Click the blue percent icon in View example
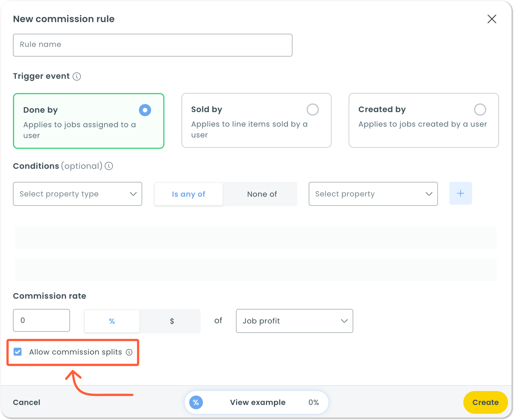 196,402
